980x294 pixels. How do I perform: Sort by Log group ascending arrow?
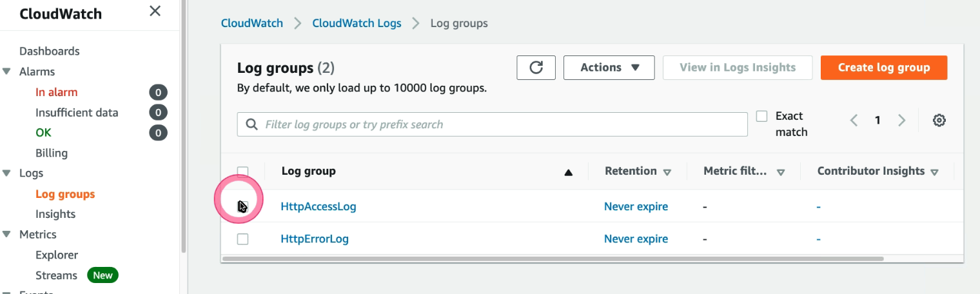pos(568,172)
